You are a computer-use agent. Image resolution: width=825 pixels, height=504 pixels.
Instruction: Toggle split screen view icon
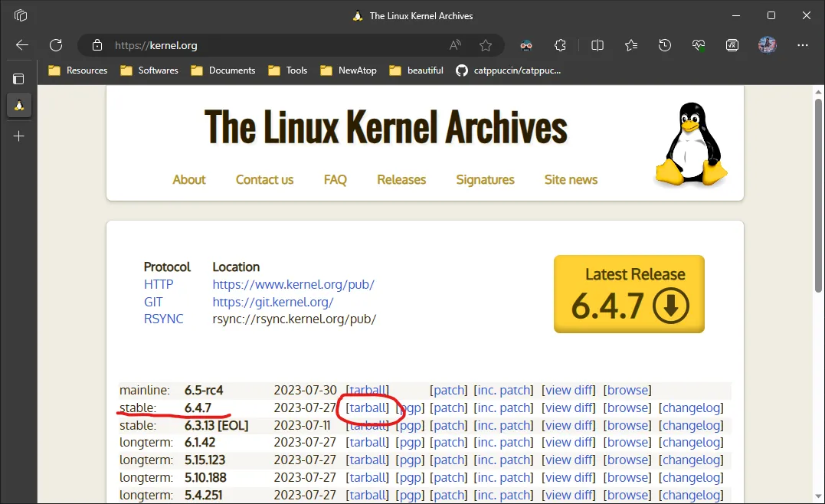point(597,45)
